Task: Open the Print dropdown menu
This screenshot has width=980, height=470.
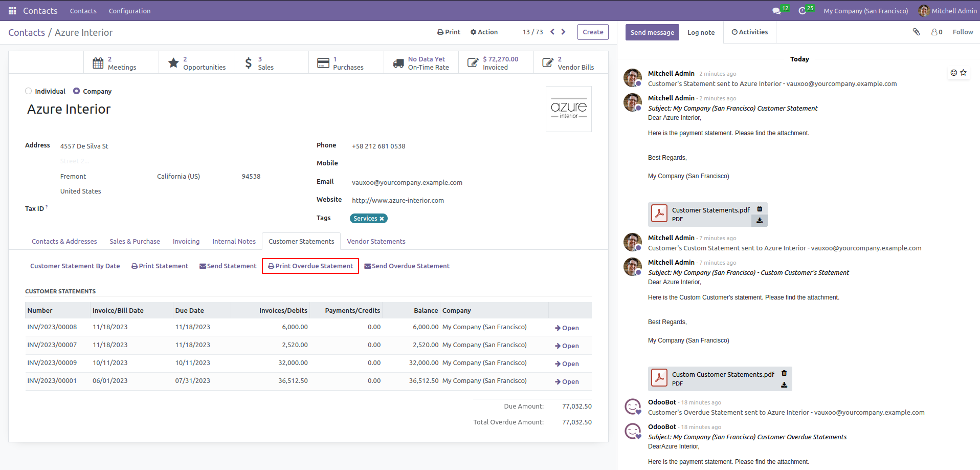Action: [449, 32]
